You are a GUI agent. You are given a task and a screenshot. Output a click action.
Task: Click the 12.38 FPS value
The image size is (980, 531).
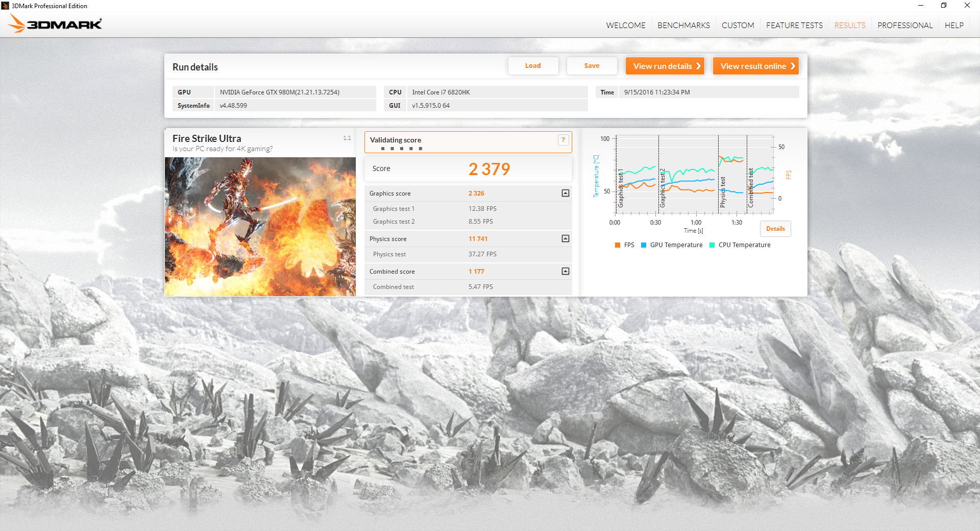coord(482,209)
